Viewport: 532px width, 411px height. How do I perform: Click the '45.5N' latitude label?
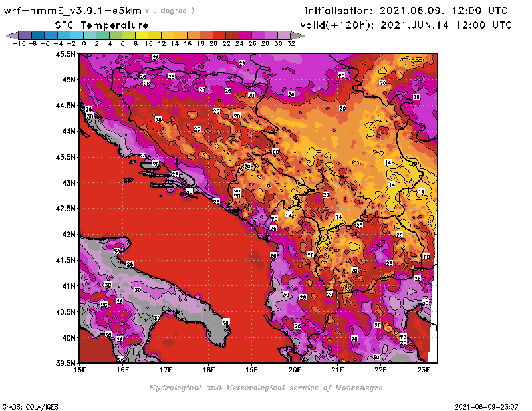[65, 54]
